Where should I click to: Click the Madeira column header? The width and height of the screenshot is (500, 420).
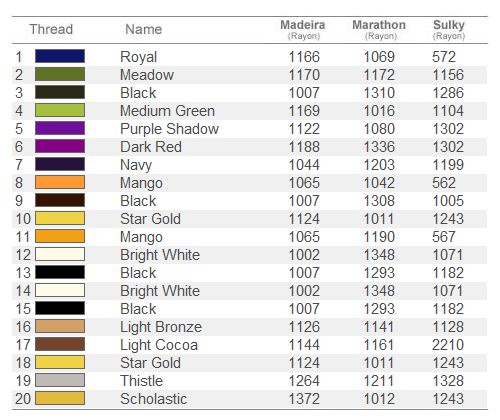303,29
